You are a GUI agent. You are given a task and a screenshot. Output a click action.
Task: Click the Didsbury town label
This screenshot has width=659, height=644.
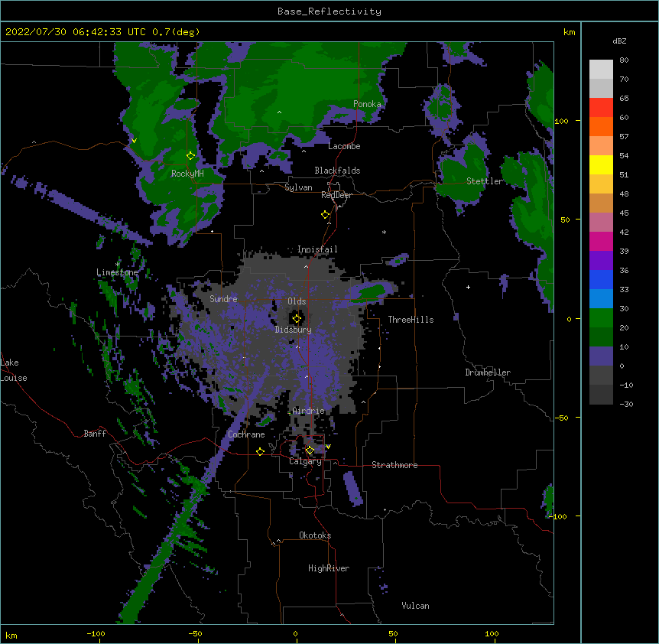click(294, 330)
